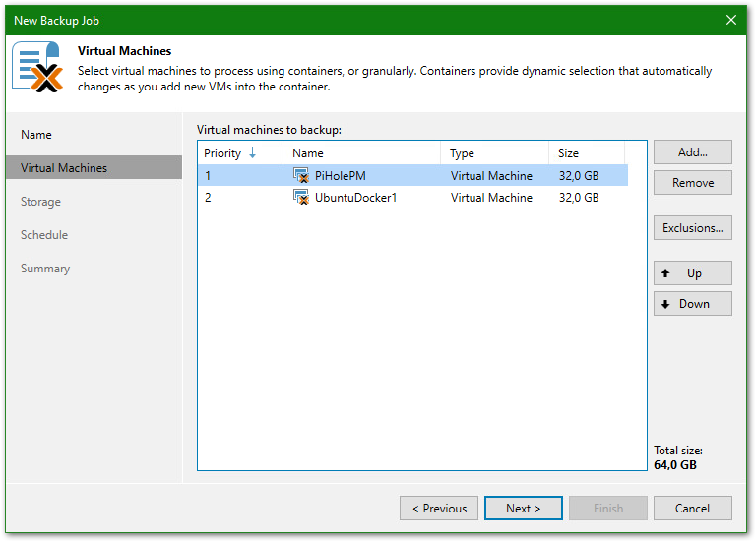The width and height of the screenshot is (756, 542).
Task: Open the Exclusions settings
Action: (692, 228)
